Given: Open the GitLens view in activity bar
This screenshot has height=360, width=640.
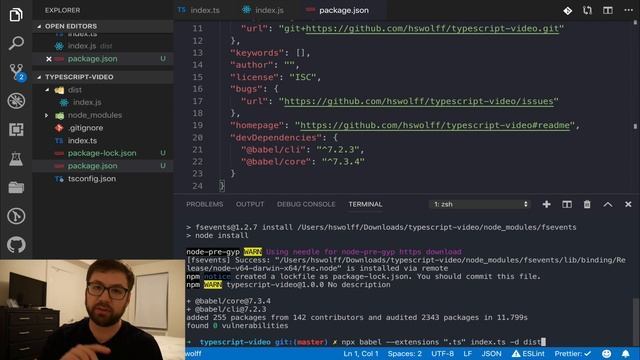Looking at the screenshot, I should pyautogui.click(x=16, y=216).
